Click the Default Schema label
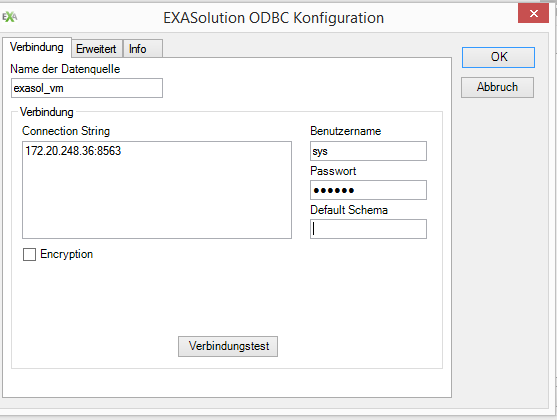The height and width of the screenshot is (420, 557). [349, 210]
